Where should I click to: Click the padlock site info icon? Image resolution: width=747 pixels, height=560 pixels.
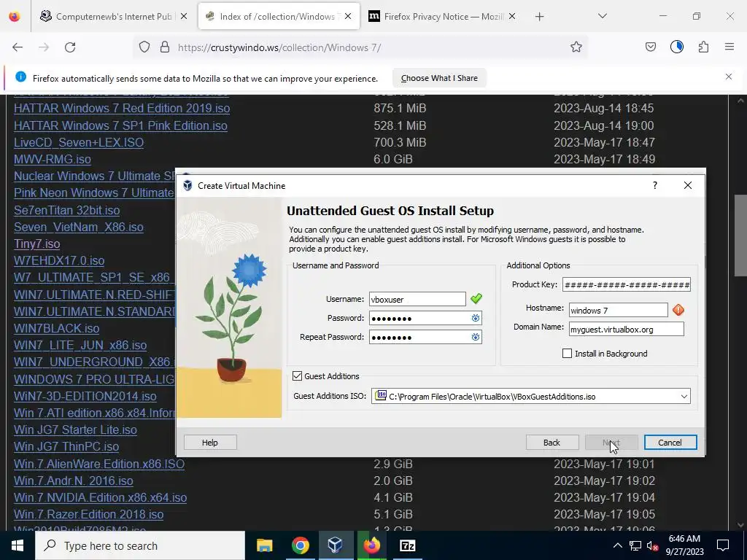click(165, 47)
